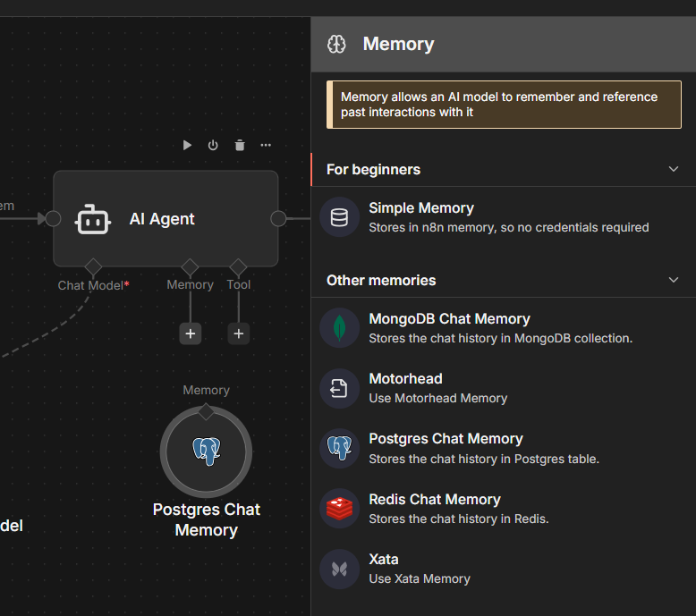
Task: Select the Postgres Chat Memory canvas node
Action: point(206,451)
